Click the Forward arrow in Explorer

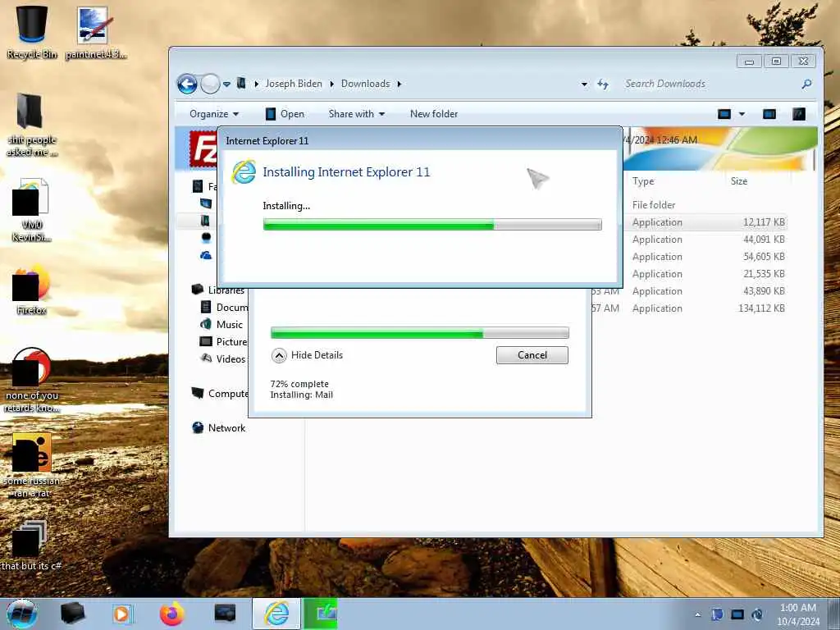click(210, 84)
